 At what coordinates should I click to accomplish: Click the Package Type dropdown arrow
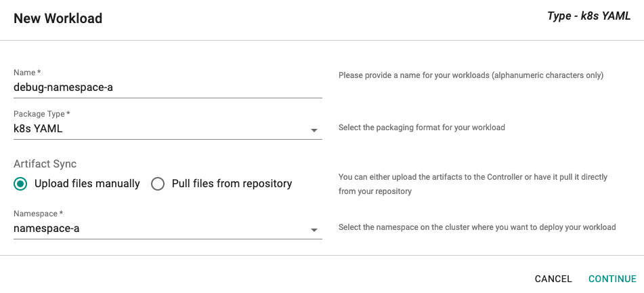point(314,130)
